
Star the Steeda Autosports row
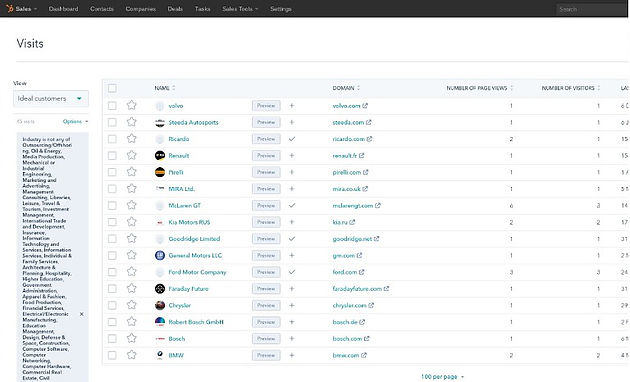click(x=131, y=122)
